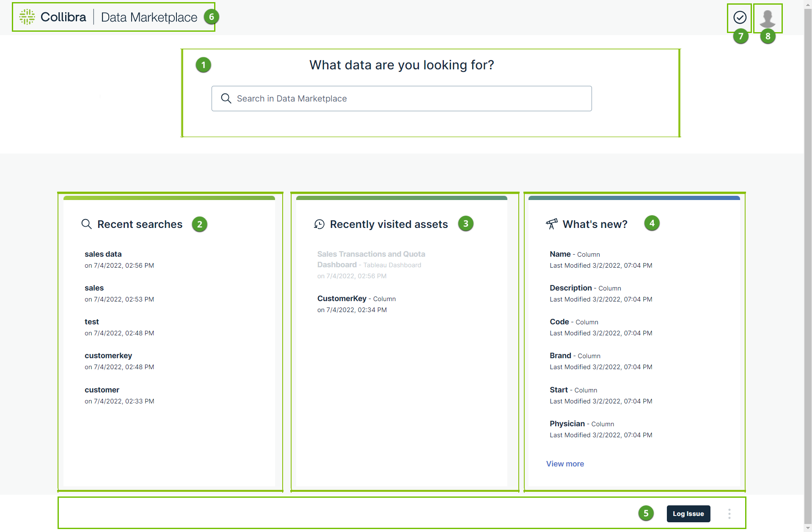Click the What's new telescope icon

tap(551, 224)
